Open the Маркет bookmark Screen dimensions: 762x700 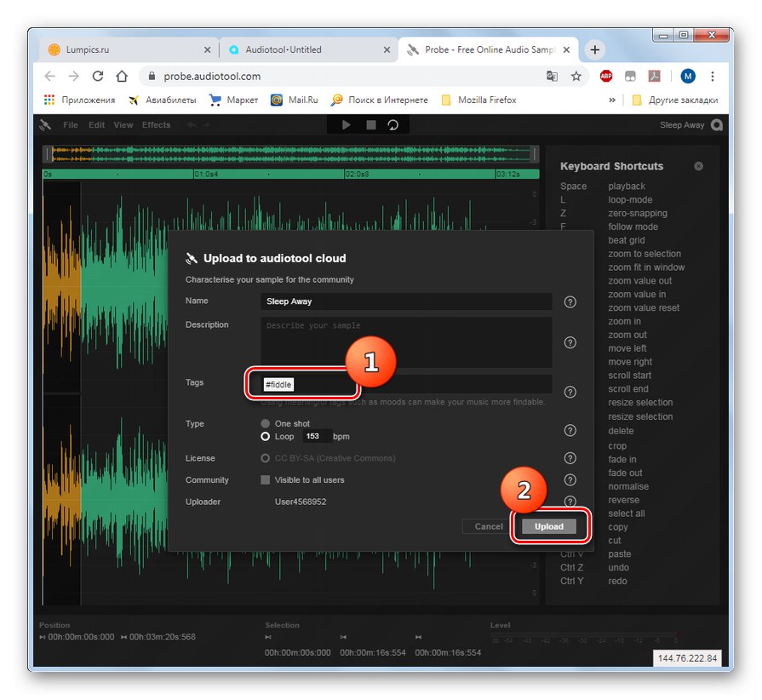coord(233,100)
